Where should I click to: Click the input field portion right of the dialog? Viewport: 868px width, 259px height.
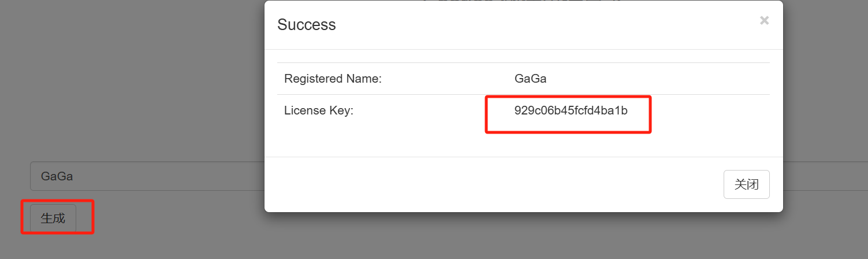826,176
